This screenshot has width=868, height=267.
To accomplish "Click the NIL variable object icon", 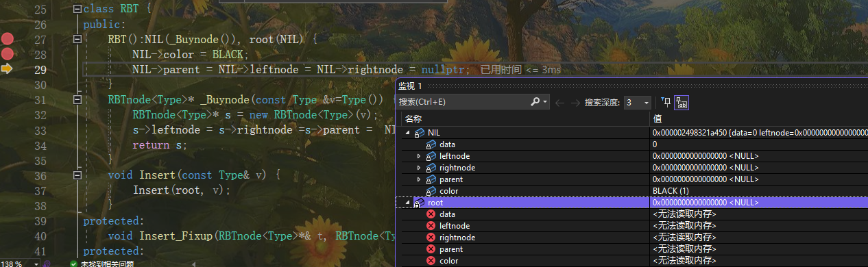I will tap(419, 133).
